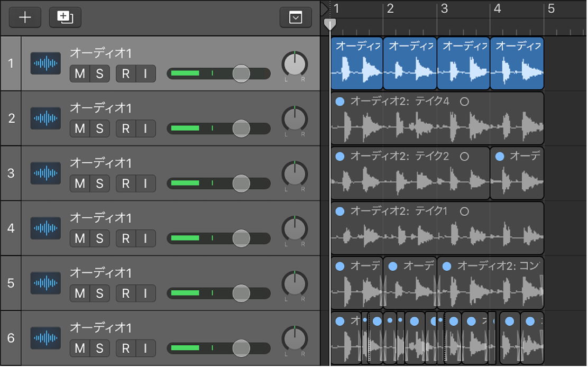Select the first blue audio region on track 1
Screen dimensions: 588x367
[x=356, y=63]
